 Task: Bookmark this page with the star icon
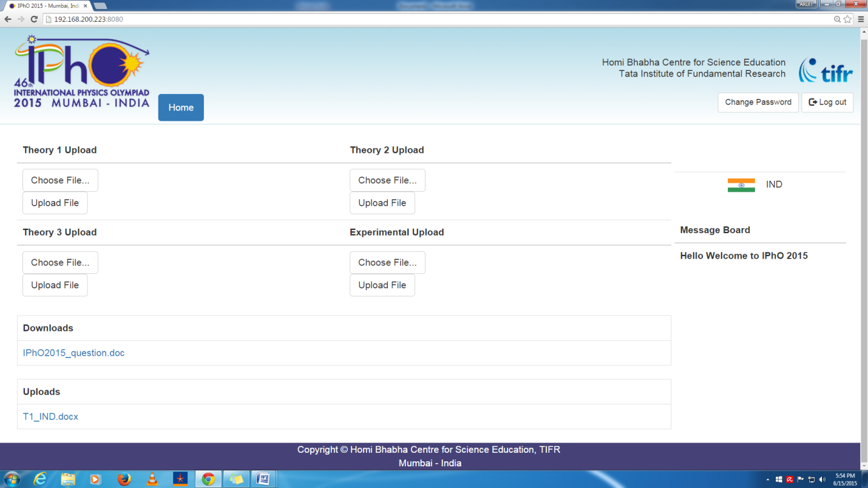pos(848,19)
